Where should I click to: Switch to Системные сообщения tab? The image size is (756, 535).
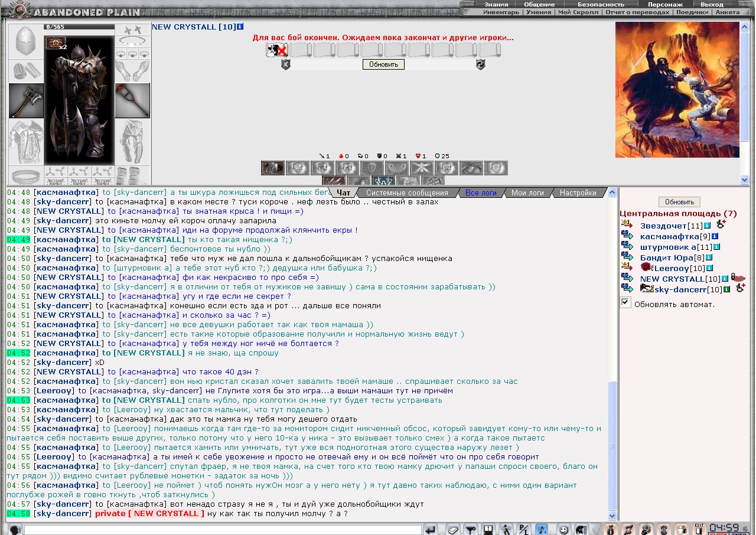tap(407, 193)
